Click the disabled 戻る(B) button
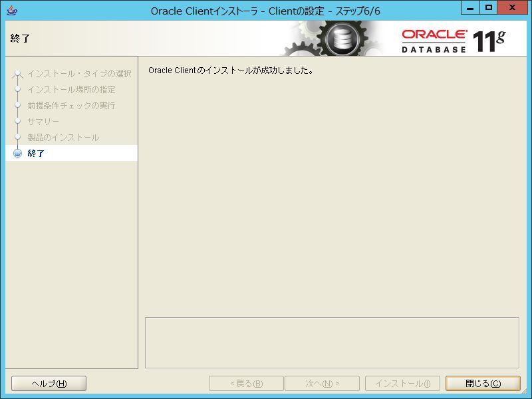532x399 pixels. point(246,384)
